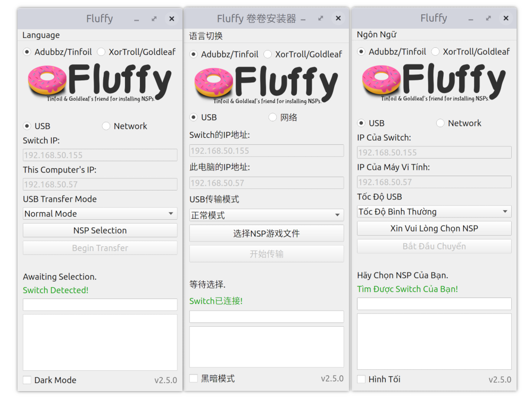This screenshot has width=532, height=406.
Task: Open the Language menu
Action: [41, 35]
